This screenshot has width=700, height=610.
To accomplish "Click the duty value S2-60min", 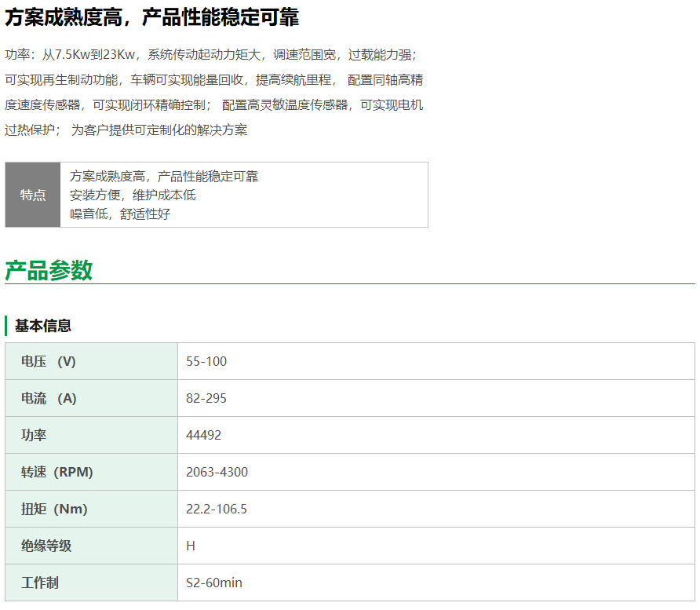I will [x=214, y=583].
